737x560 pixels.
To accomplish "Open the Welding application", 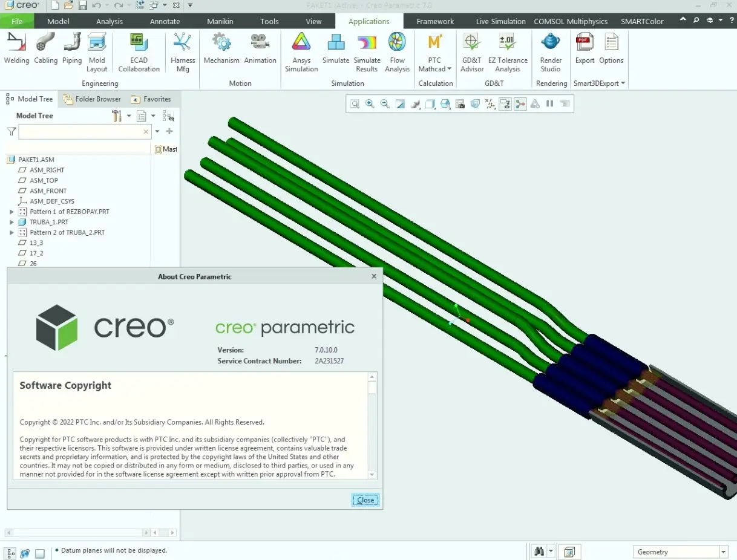I will coord(16,48).
